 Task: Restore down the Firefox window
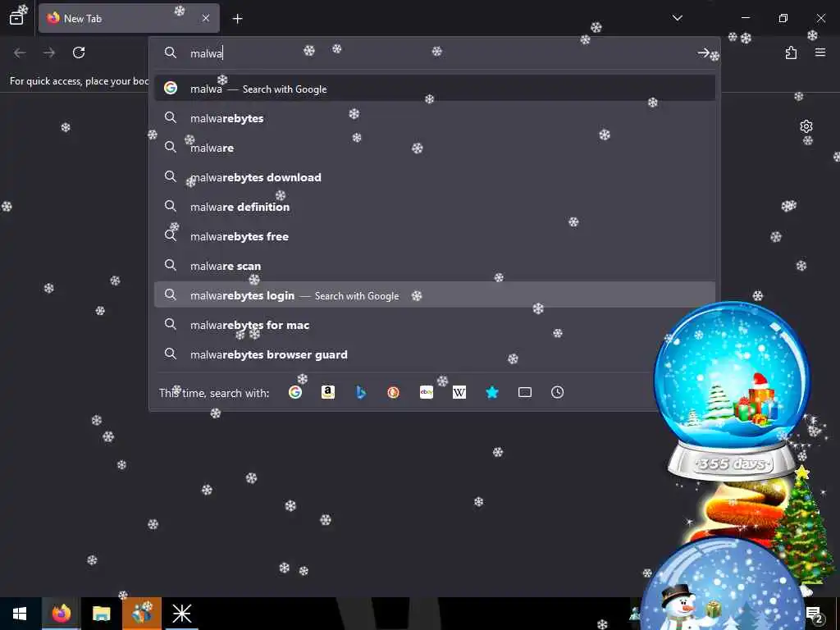tap(783, 18)
